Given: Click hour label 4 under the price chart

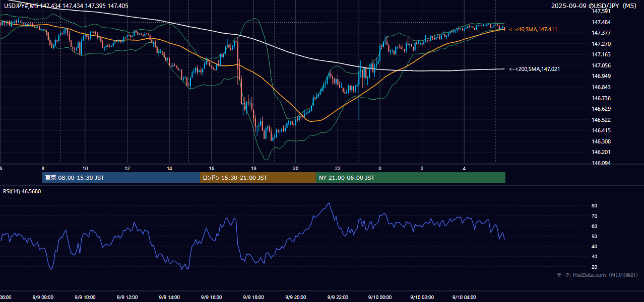Looking at the screenshot, I should click(x=464, y=168).
